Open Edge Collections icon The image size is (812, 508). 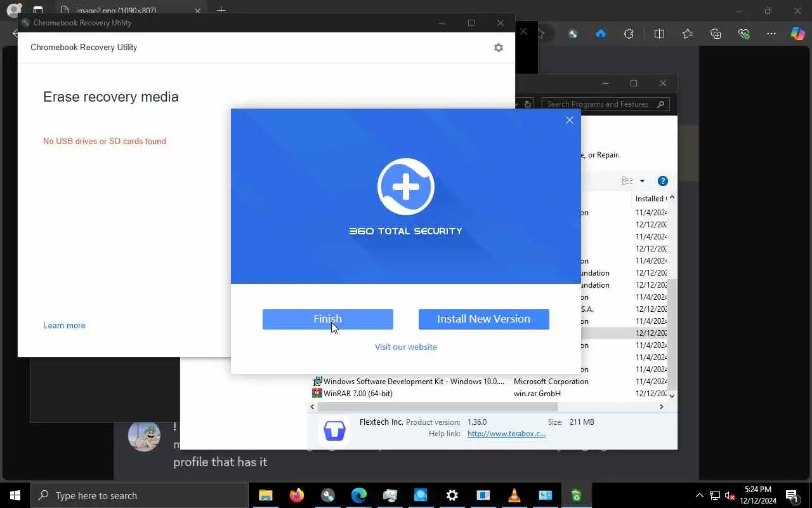click(x=716, y=34)
